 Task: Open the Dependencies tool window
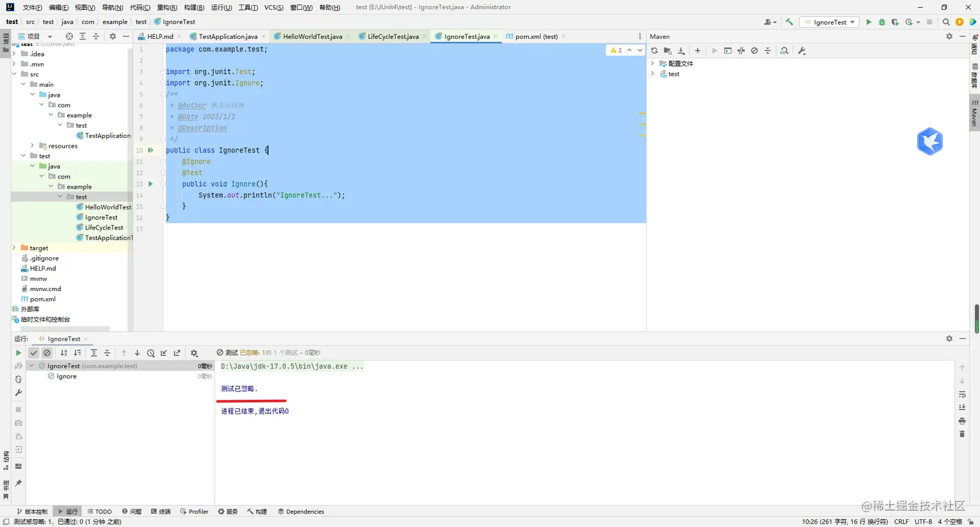[x=301, y=511]
